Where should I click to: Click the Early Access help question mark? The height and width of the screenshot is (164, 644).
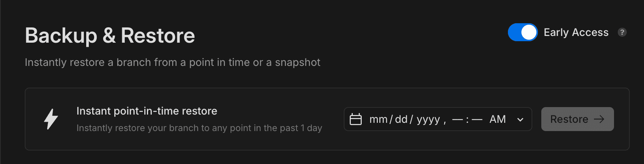pyautogui.click(x=622, y=33)
